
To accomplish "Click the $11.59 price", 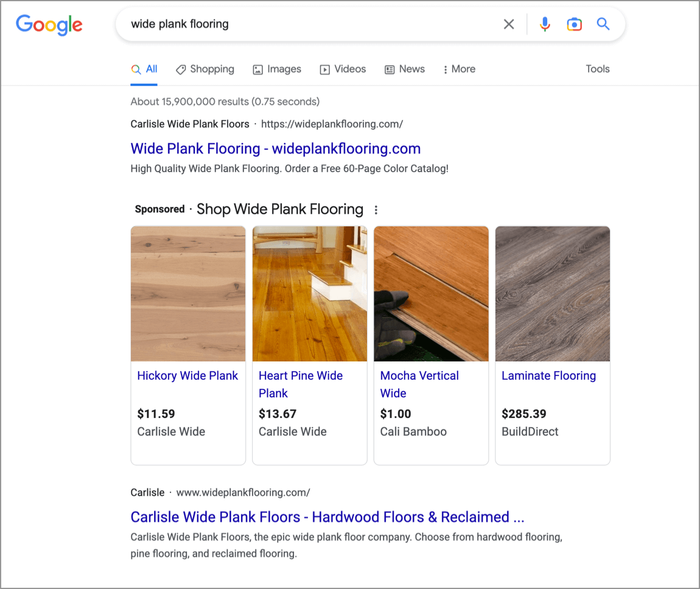I will 156,414.
